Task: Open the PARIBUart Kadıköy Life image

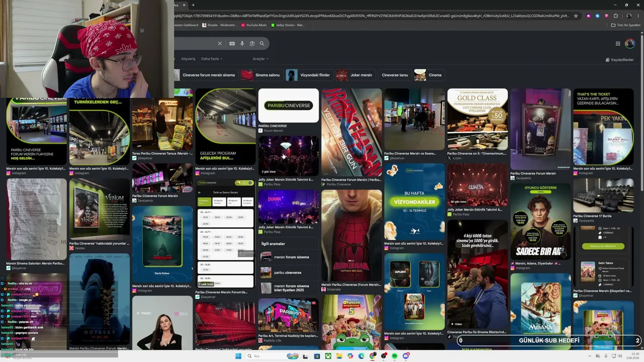Action: pos(288,315)
